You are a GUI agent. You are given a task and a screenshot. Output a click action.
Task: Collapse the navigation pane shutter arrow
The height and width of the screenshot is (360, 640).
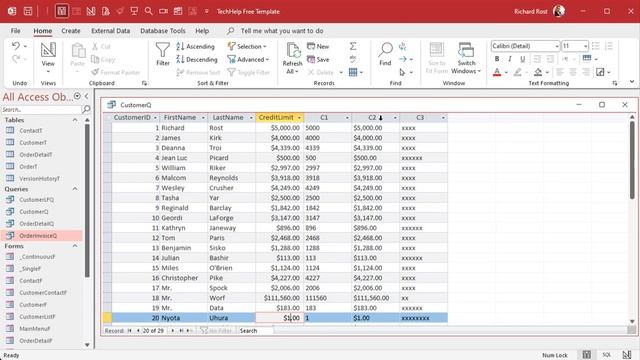87,96
